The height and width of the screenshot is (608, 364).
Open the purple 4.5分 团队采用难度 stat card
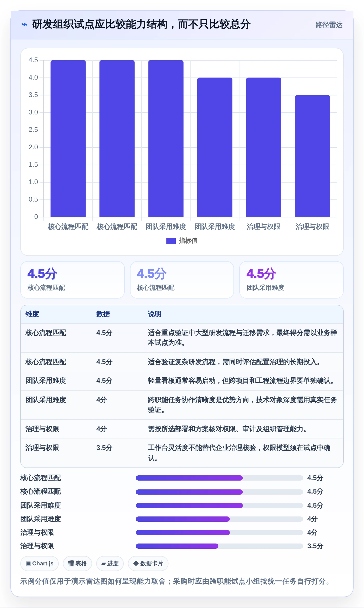click(x=291, y=280)
